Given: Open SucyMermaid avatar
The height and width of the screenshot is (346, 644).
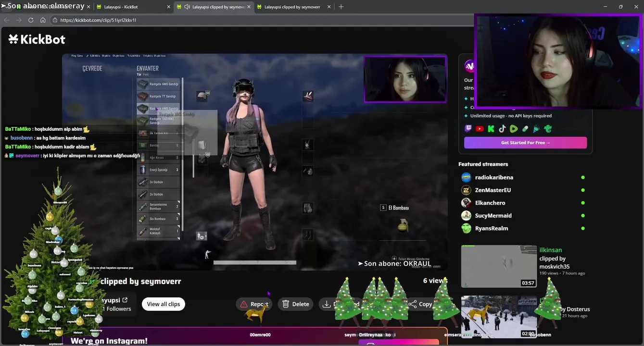Looking at the screenshot, I should coord(466,216).
